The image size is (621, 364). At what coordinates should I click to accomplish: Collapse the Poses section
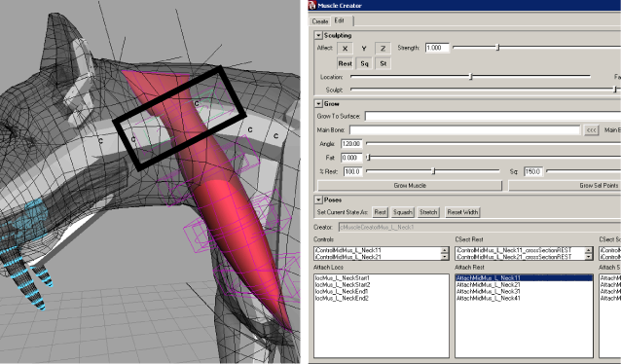pyautogui.click(x=318, y=200)
